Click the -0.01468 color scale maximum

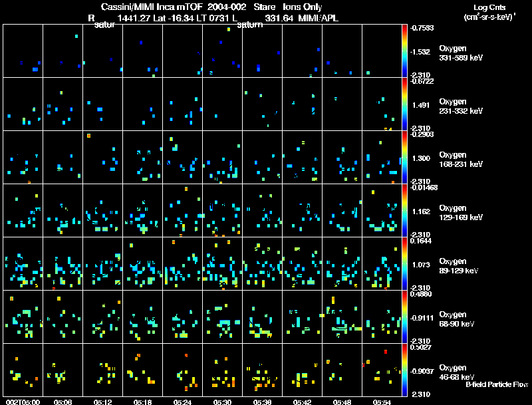[x=424, y=188]
